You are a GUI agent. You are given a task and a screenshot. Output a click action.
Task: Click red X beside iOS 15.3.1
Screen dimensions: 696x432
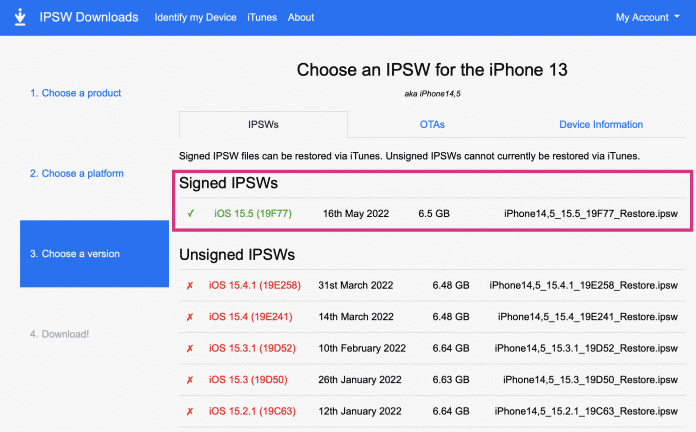pyautogui.click(x=190, y=349)
